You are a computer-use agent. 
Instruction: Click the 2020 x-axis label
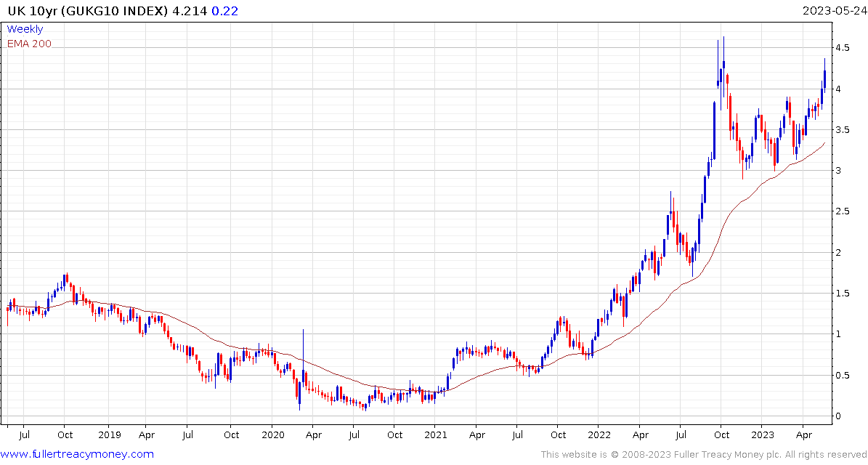pos(272,435)
